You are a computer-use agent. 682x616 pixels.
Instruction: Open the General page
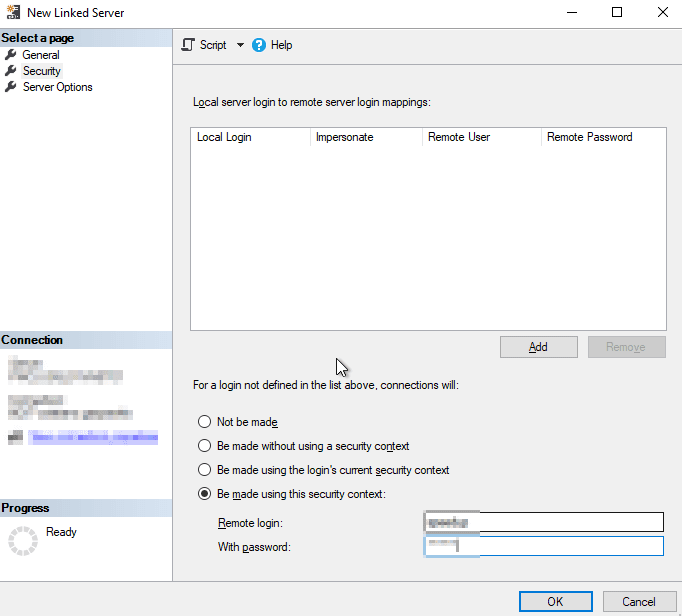40,55
